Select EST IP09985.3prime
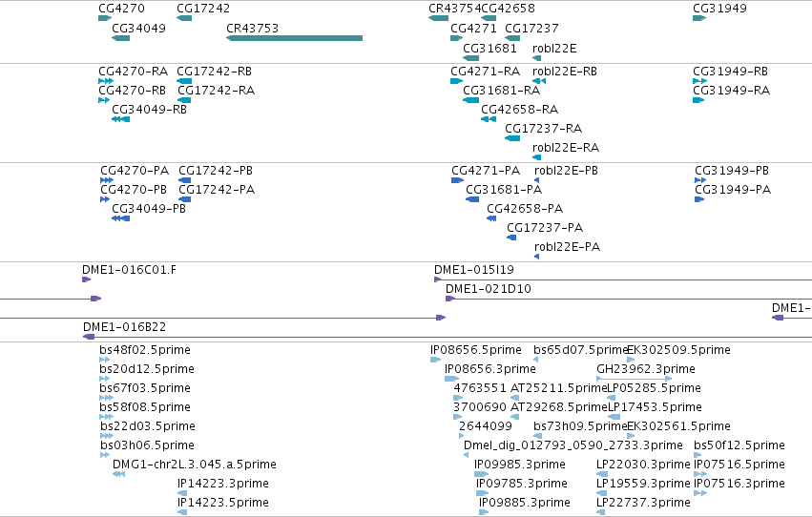This screenshot has width=812, height=517. (519, 465)
